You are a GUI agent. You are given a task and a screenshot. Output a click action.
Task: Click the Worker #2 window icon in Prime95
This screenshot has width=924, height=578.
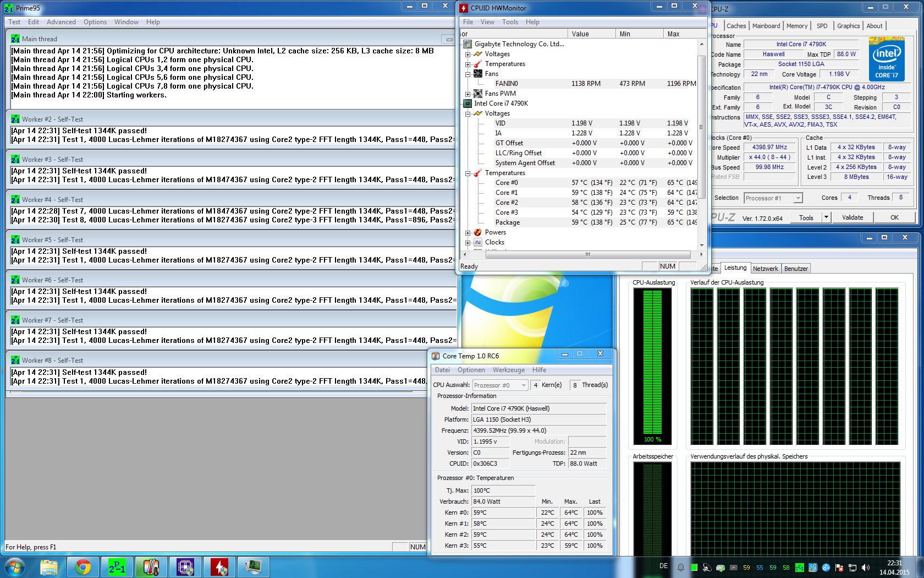tap(15, 119)
